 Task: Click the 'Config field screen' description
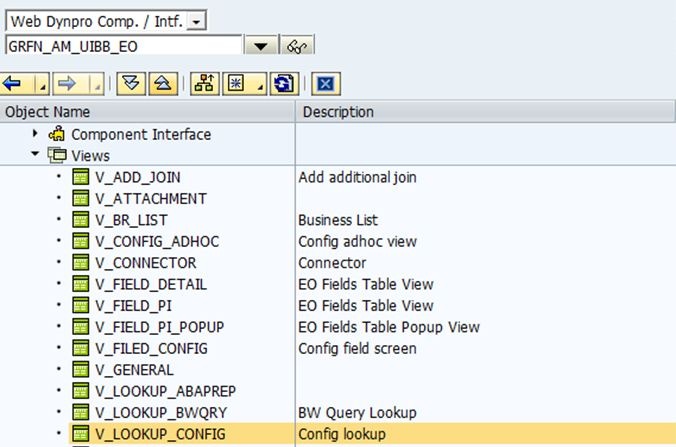(357, 348)
